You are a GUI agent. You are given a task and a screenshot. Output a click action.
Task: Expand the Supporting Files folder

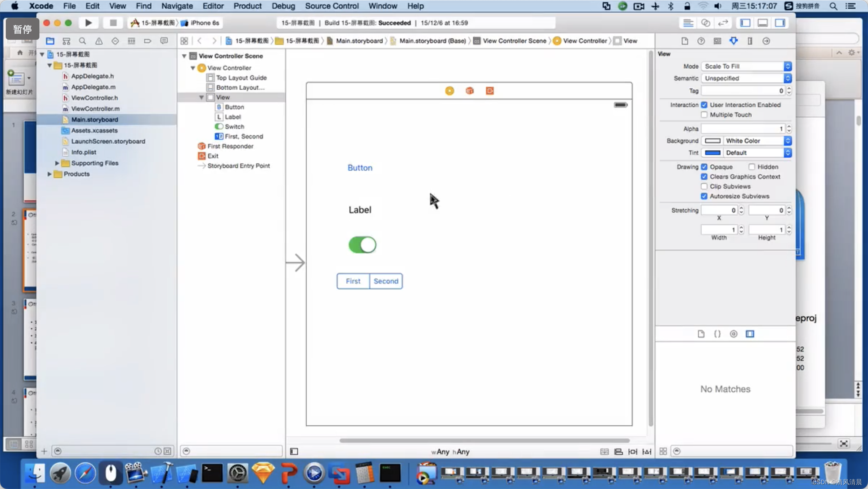57,163
